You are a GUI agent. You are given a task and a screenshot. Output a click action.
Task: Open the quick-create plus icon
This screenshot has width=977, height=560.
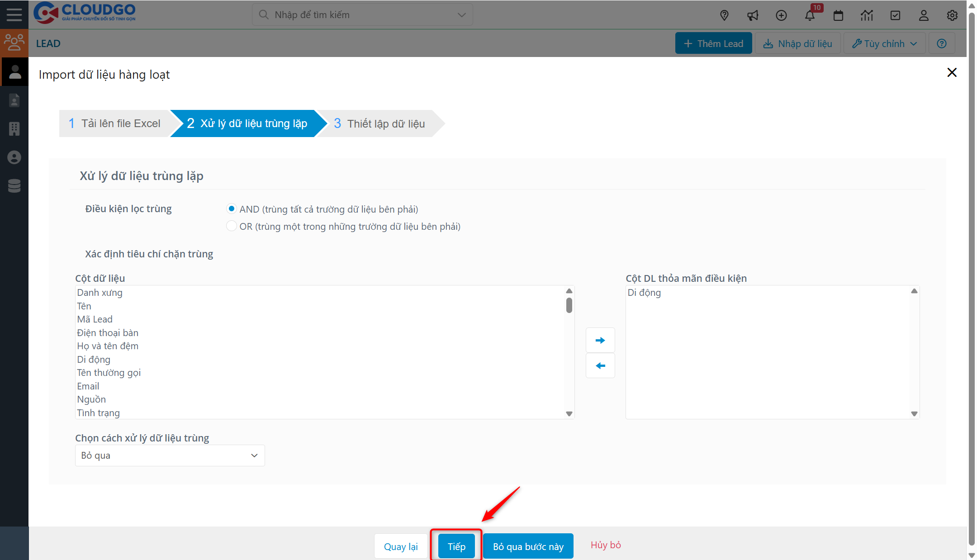pos(781,15)
